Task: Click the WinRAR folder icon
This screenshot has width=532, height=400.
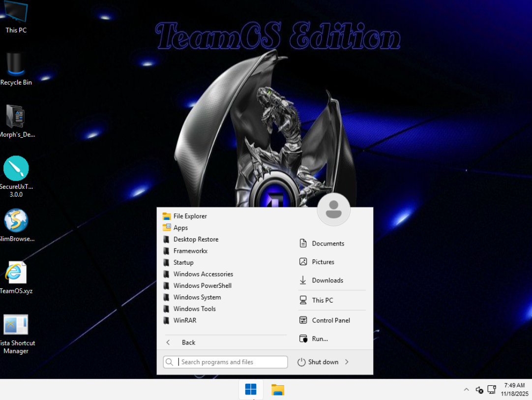Action: (x=166, y=320)
